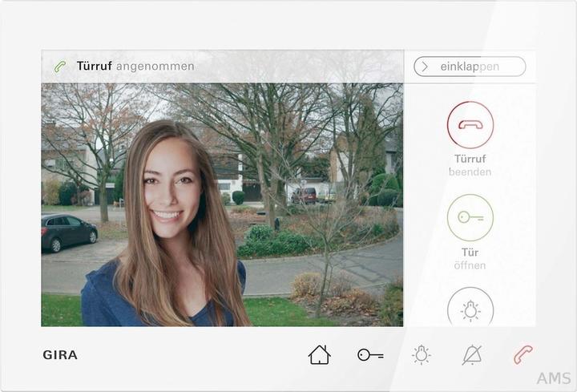Viewport: 577px width, 392px height.
Task: Toggle ringtone mute with crossed-out bell icon
Action: [472, 354]
